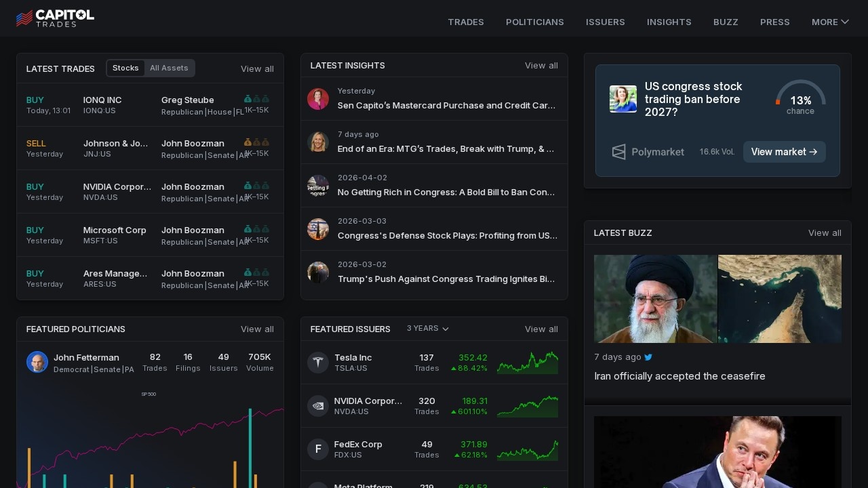Click the NVIDIA price trend sparkline
This screenshot has height=488, width=868.
tap(528, 406)
